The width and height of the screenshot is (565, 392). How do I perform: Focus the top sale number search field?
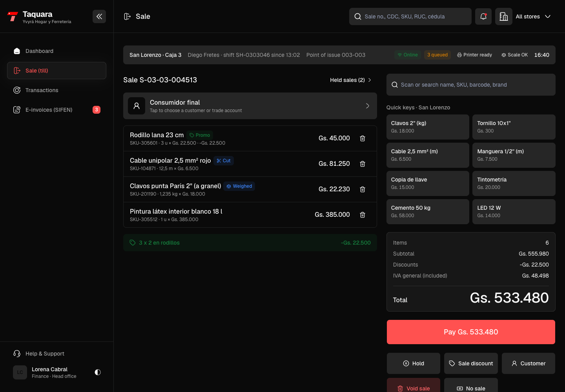coord(410,16)
